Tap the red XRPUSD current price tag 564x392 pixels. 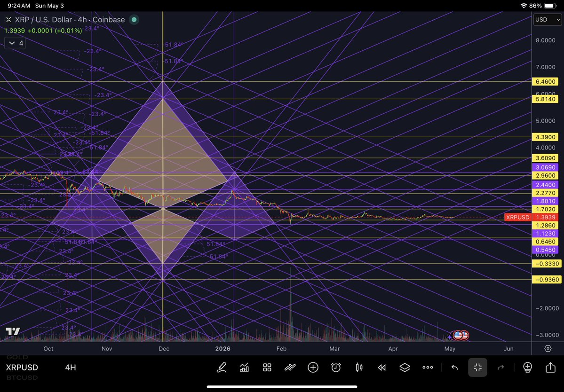click(531, 217)
